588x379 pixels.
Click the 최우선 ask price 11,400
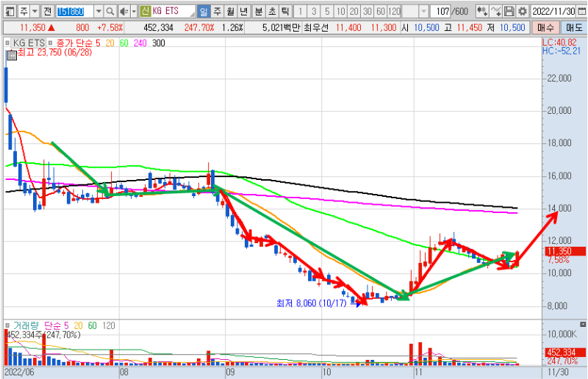click(x=348, y=28)
